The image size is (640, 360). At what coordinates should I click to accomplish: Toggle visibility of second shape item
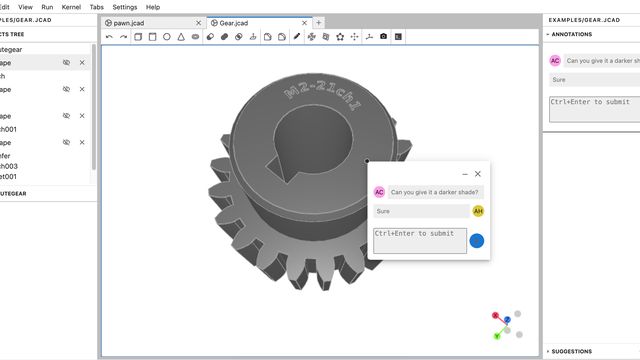66,89
